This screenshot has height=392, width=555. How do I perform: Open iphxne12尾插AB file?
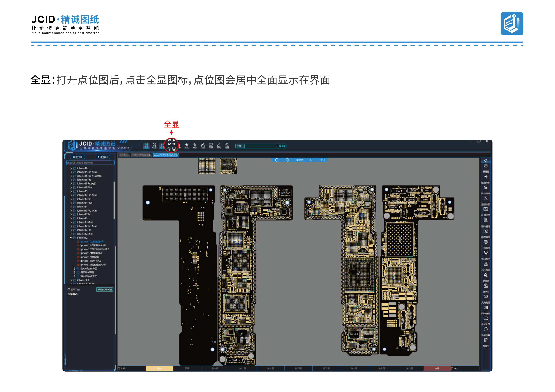pos(89,257)
